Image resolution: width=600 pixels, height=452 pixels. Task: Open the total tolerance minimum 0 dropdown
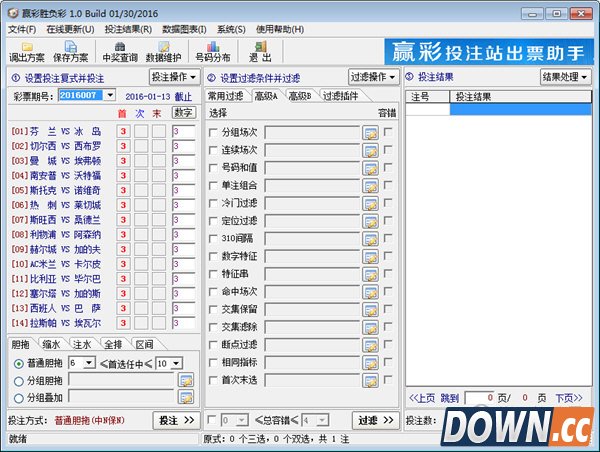[241, 421]
